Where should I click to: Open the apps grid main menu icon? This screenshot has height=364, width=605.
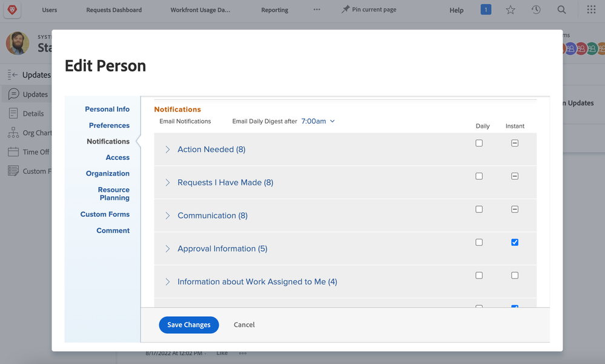591,10
